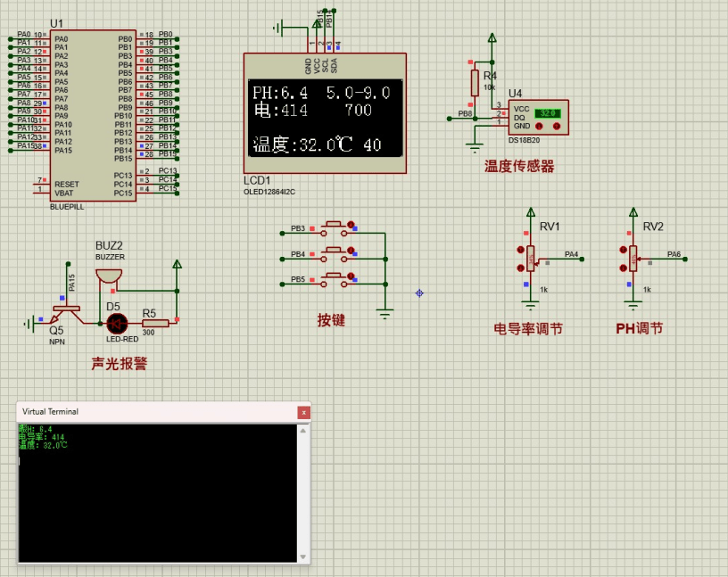Increase DS18B20 temperature with right red button
This screenshot has width=728, height=577.
[x=558, y=127]
